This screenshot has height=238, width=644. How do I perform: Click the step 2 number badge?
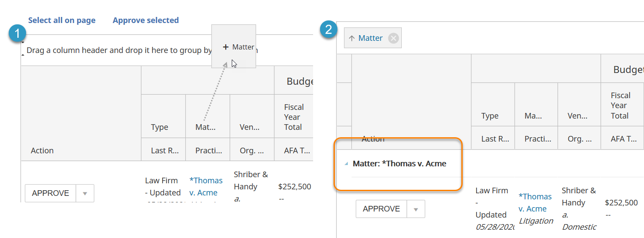pos(329,29)
